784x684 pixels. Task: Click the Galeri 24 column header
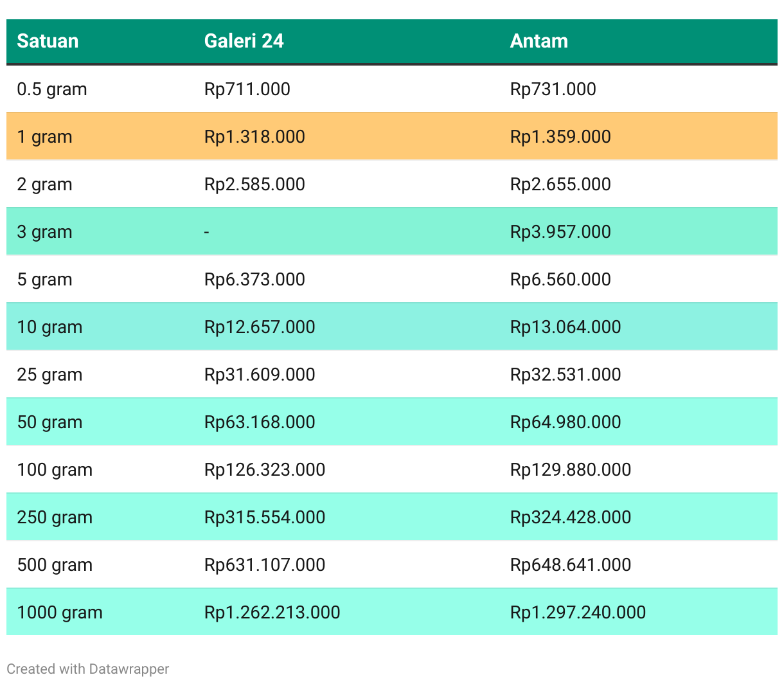244,41
